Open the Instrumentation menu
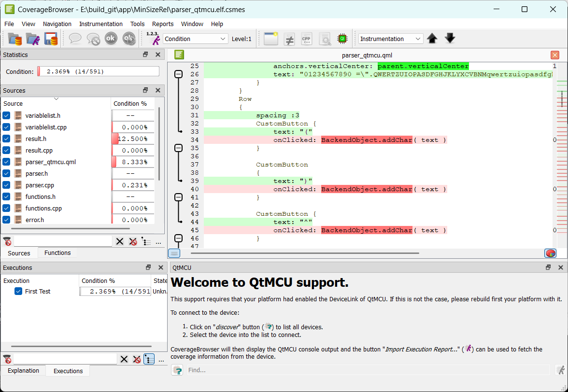 click(100, 24)
